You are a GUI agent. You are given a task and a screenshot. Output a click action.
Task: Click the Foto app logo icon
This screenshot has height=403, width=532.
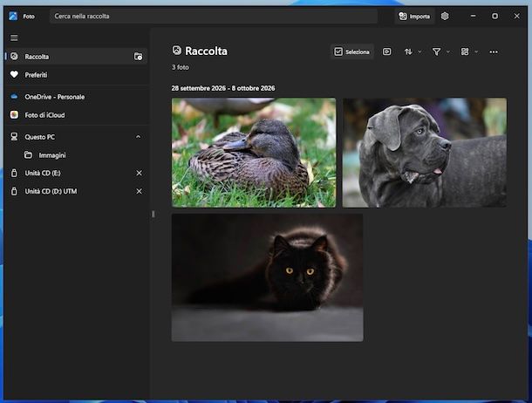(13, 16)
